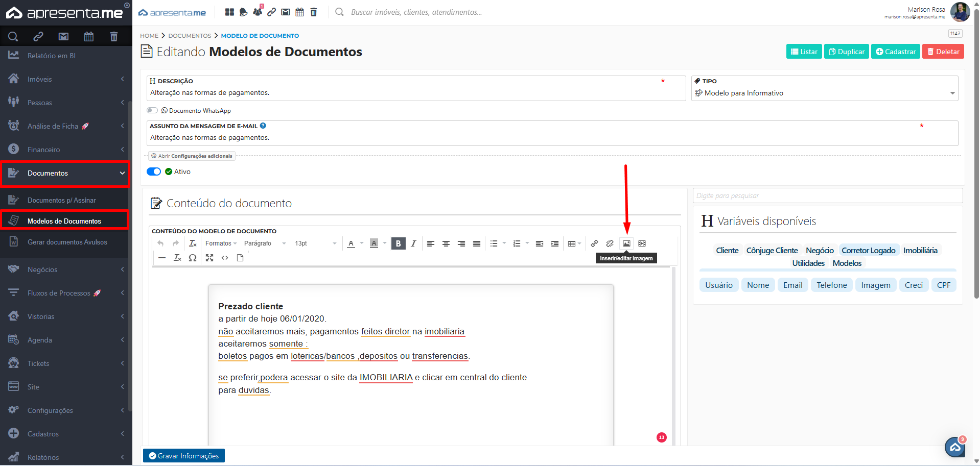This screenshot has height=466, width=980.
Task: Select the Imobiliária variables tab
Action: pos(920,250)
